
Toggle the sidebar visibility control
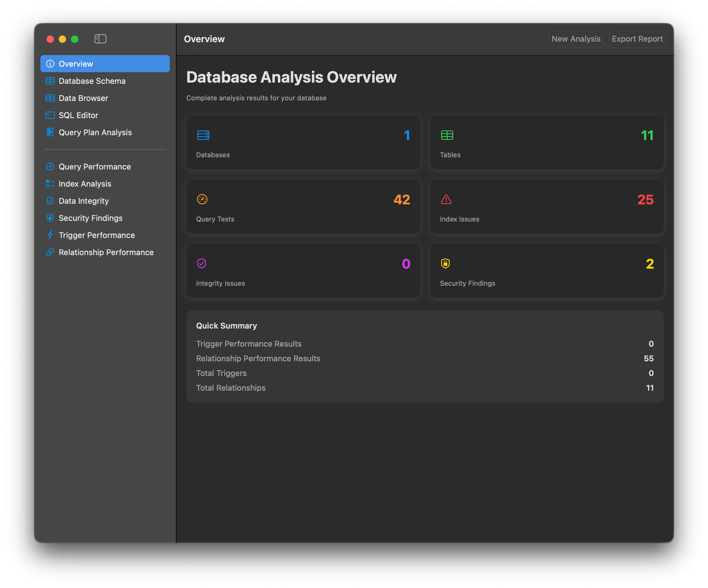tap(100, 39)
